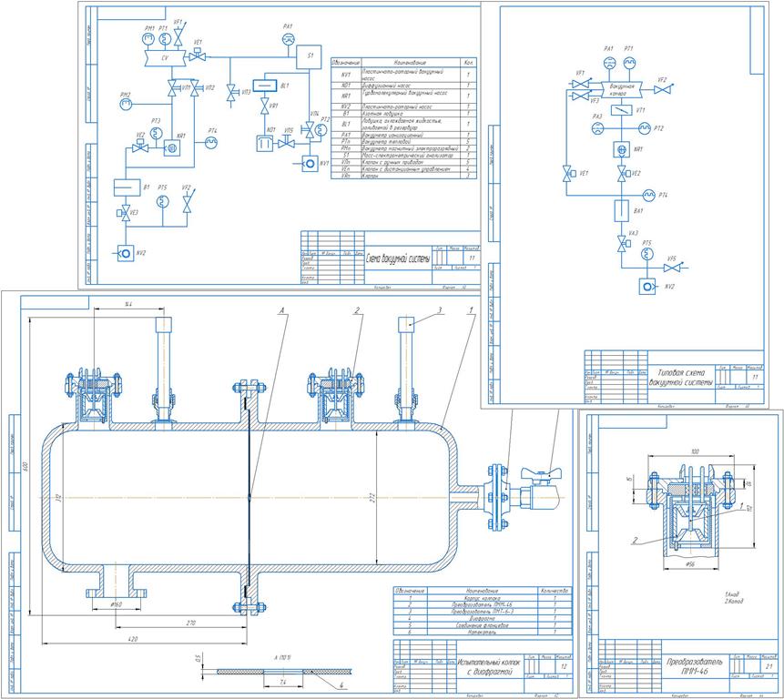Image resolution: width=784 pixels, height=699 pixels.
Task: Click the PM2 gauge symbol
Action: click(126, 104)
